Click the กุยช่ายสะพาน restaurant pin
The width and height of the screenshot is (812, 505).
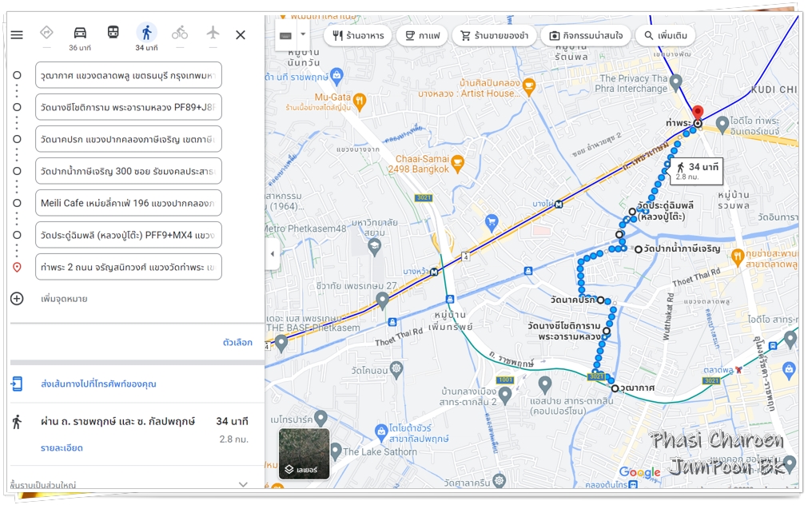[x=738, y=256]
